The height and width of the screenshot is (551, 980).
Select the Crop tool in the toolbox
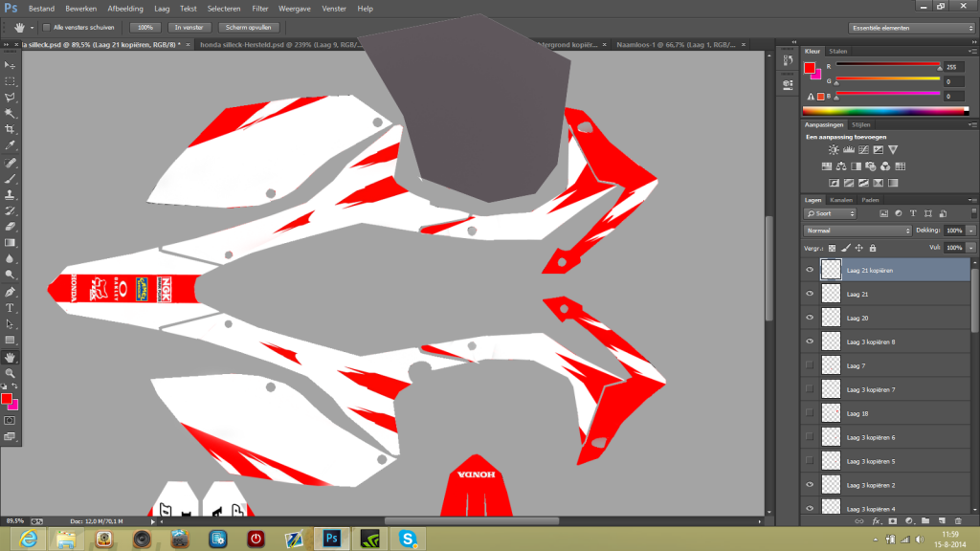click(10, 128)
